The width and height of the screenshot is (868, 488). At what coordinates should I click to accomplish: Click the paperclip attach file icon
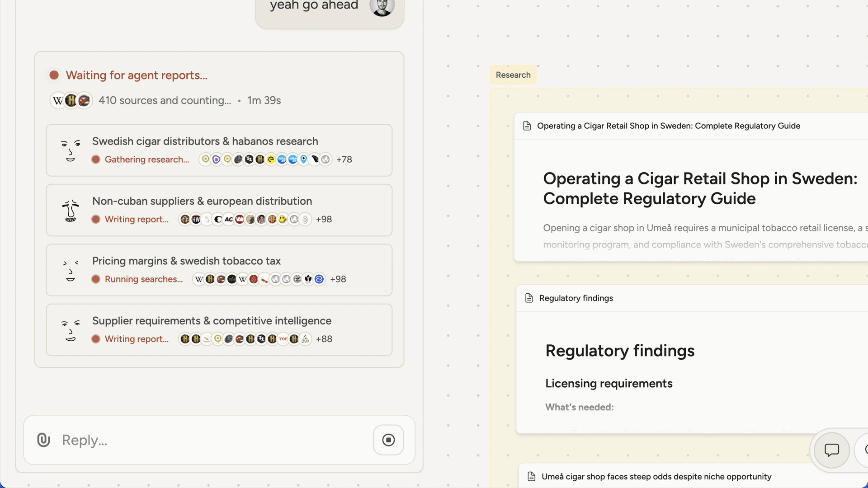(x=43, y=440)
